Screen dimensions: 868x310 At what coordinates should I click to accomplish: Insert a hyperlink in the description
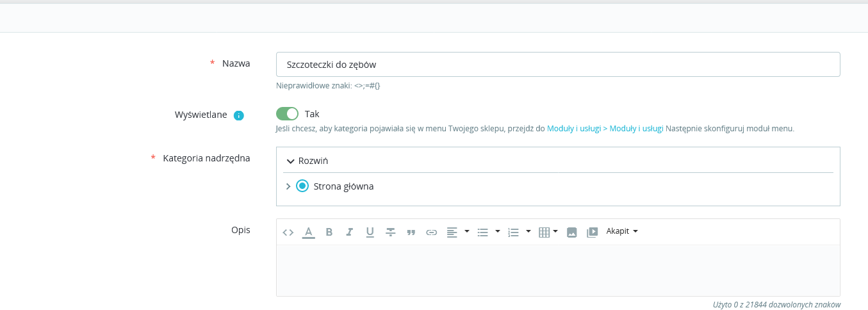tap(431, 232)
